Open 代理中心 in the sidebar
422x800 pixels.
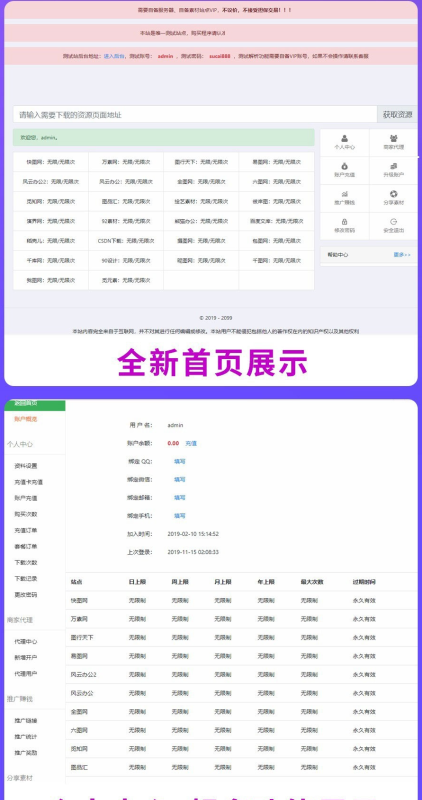[26, 642]
